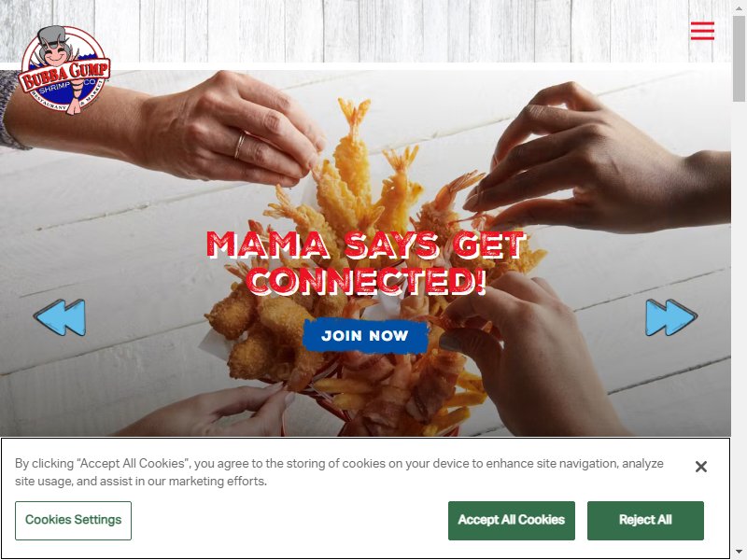Image resolution: width=747 pixels, height=560 pixels.
Task: Open Cookies Settings
Action: [x=74, y=521]
